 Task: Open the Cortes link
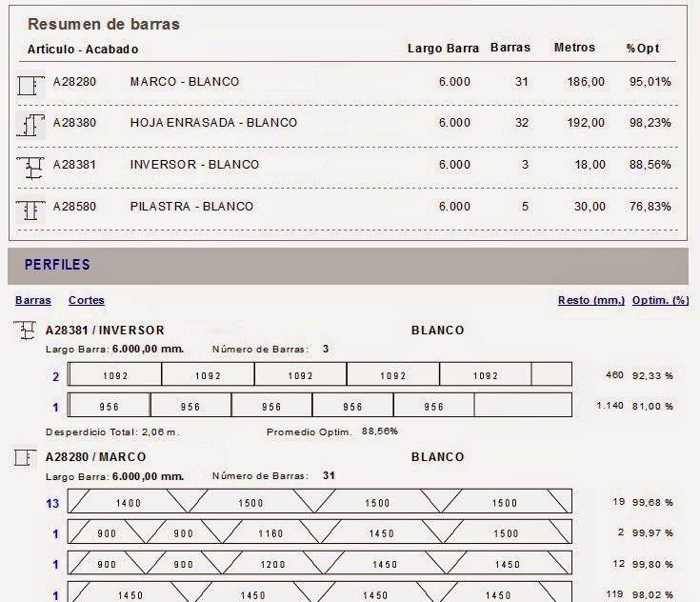[x=87, y=300]
